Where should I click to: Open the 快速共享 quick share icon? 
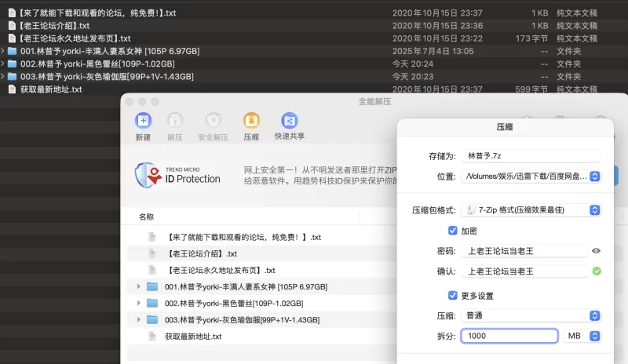point(289,120)
